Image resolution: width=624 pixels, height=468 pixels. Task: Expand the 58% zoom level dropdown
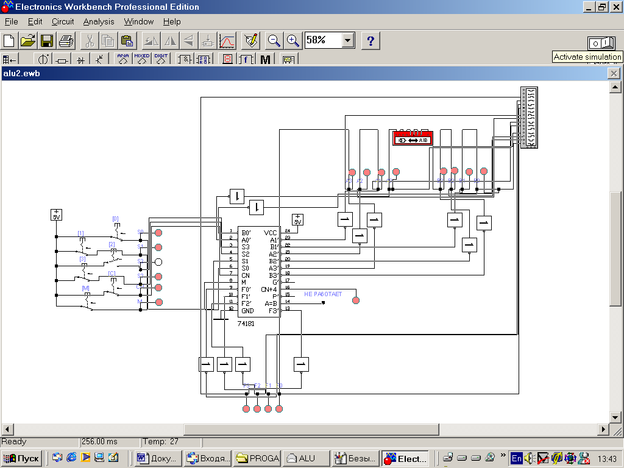347,41
